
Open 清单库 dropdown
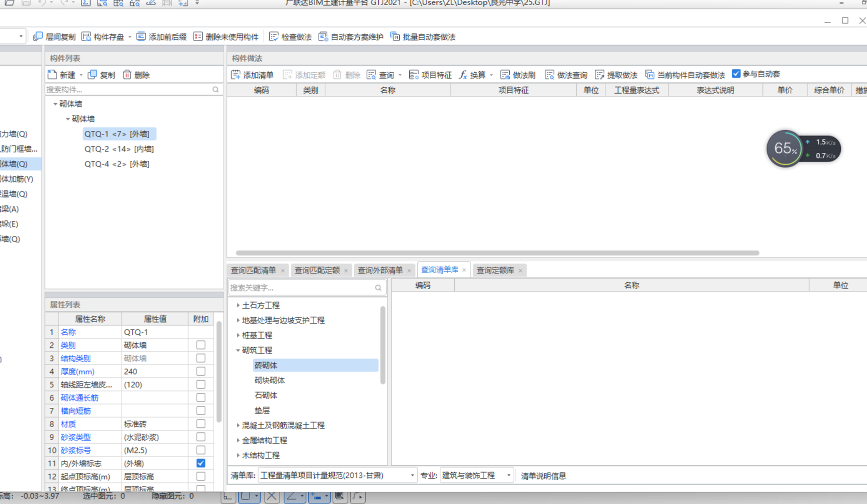coord(338,475)
